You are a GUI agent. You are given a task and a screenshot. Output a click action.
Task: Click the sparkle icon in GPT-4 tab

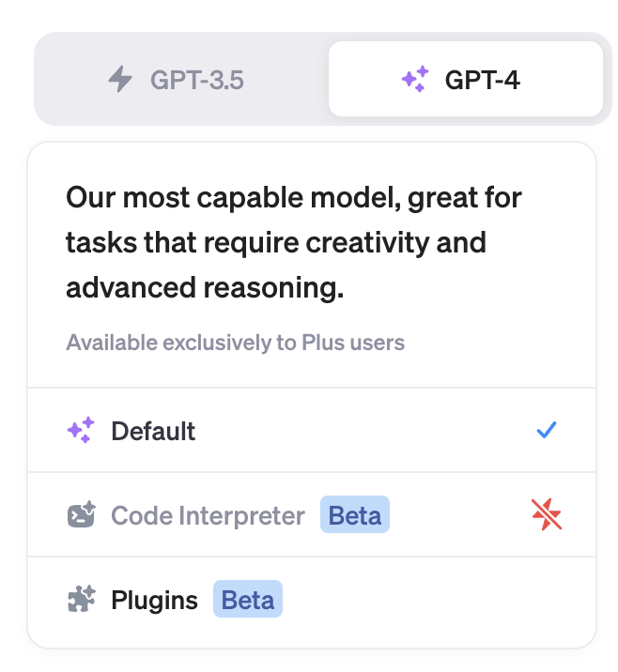click(414, 80)
